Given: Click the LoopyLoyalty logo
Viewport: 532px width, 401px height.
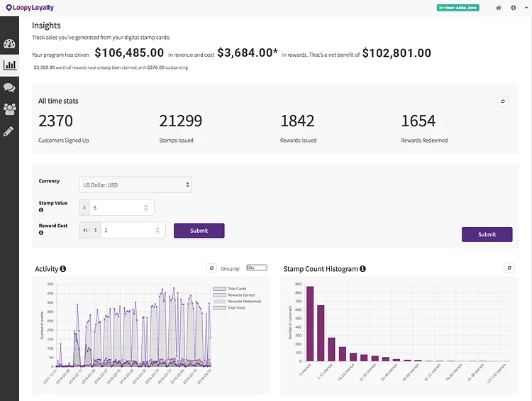Looking at the screenshot, I should pos(30,8).
